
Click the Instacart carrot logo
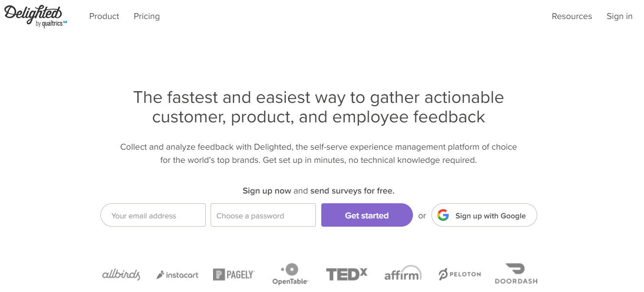click(x=177, y=275)
